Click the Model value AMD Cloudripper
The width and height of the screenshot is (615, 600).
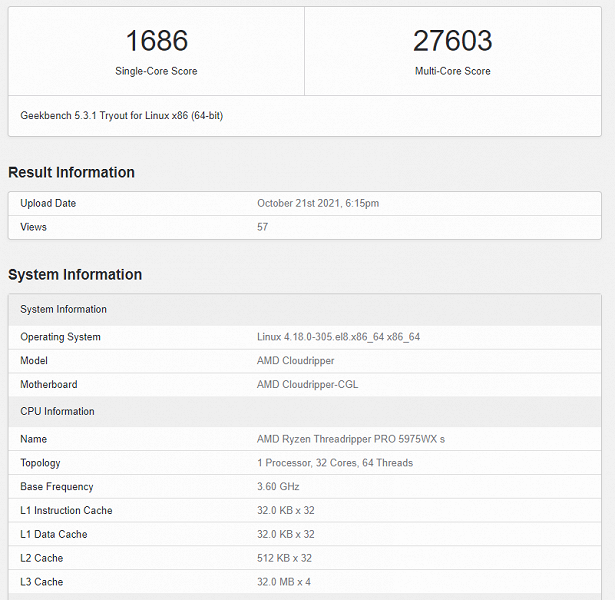point(295,361)
